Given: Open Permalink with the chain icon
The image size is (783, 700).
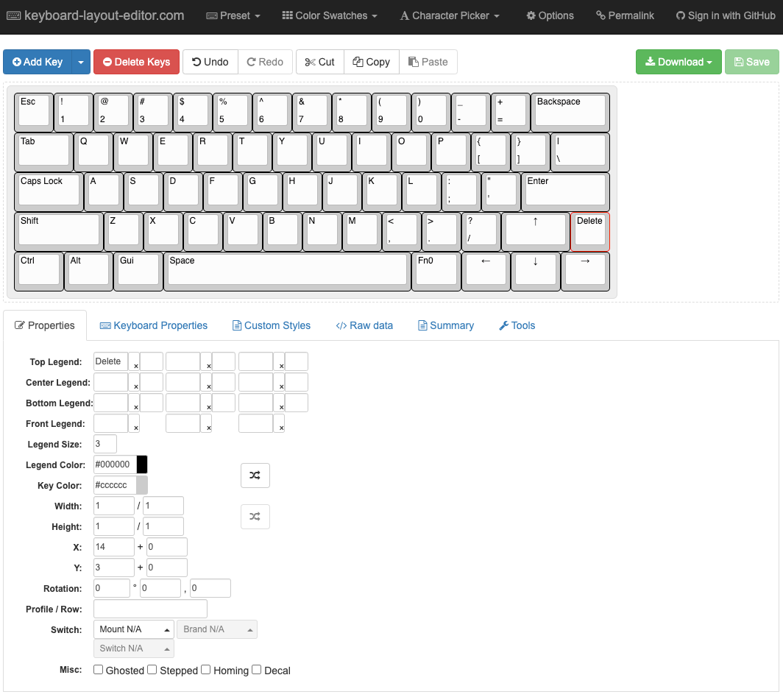Looking at the screenshot, I should point(625,15).
